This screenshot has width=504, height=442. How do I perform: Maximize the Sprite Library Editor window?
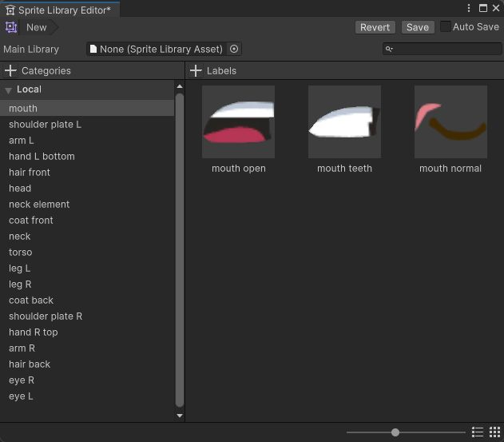[482, 8]
